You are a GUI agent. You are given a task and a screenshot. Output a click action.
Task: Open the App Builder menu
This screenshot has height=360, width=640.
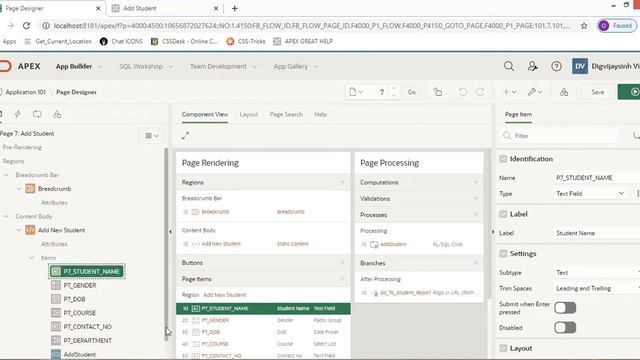79,66
